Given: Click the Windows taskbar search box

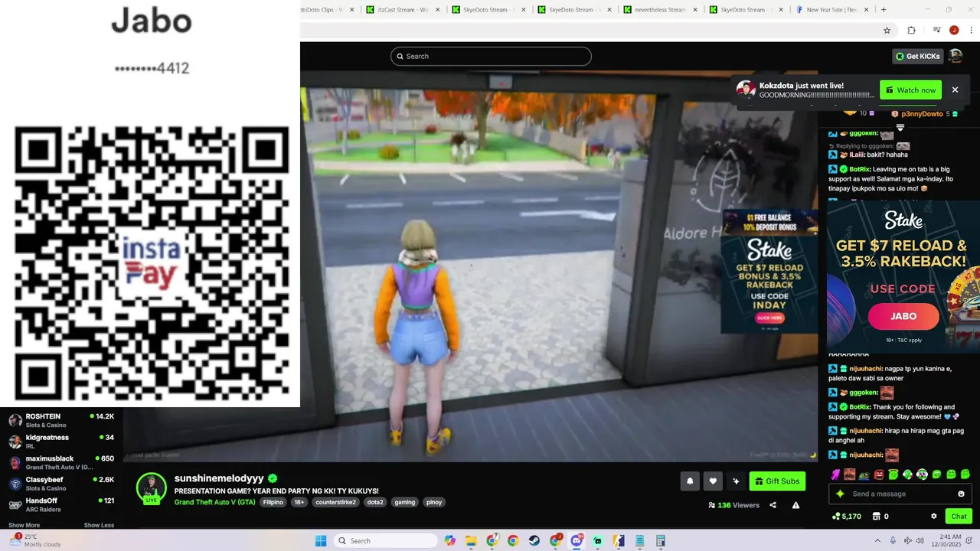Looking at the screenshot, I should coord(385,541).
